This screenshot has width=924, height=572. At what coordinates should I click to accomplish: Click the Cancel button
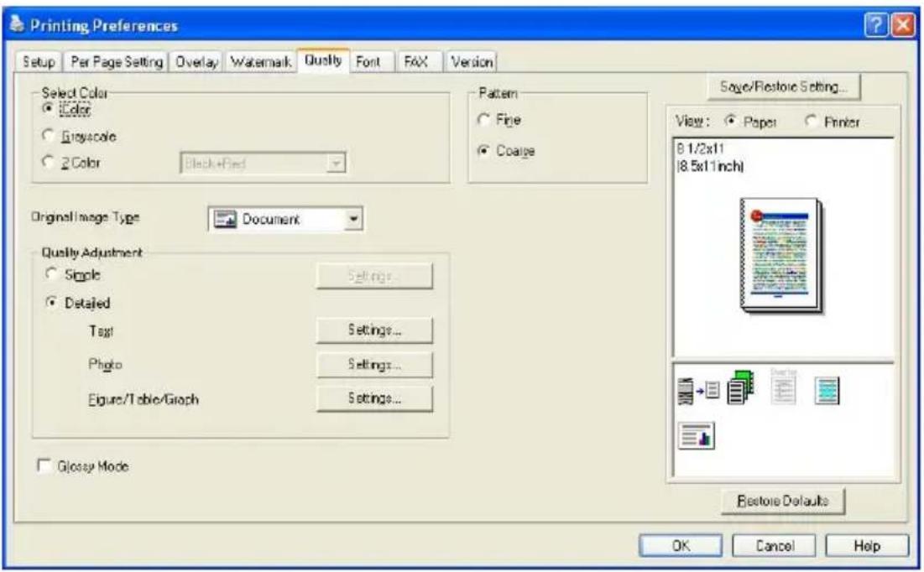pyautogui.click(x=774, y=545)
